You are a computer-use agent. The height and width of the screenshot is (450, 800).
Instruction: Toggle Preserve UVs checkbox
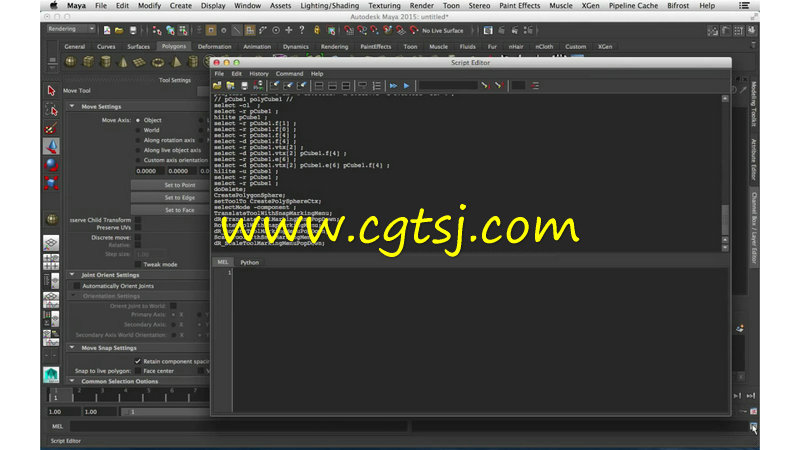coord(138,228)
